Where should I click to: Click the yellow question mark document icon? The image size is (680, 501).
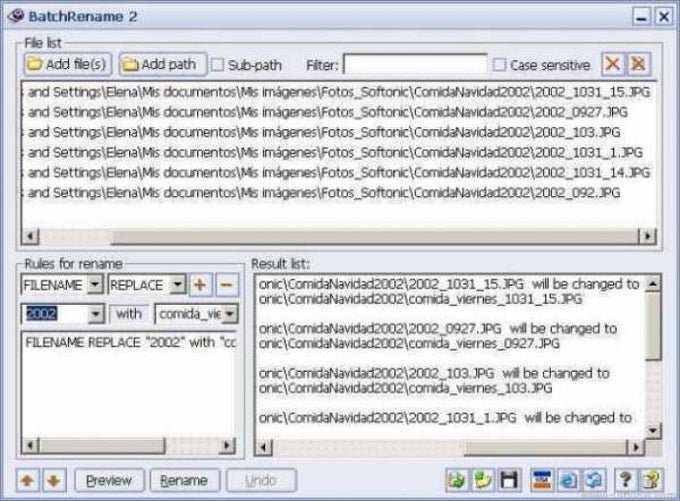click(651, 480)
